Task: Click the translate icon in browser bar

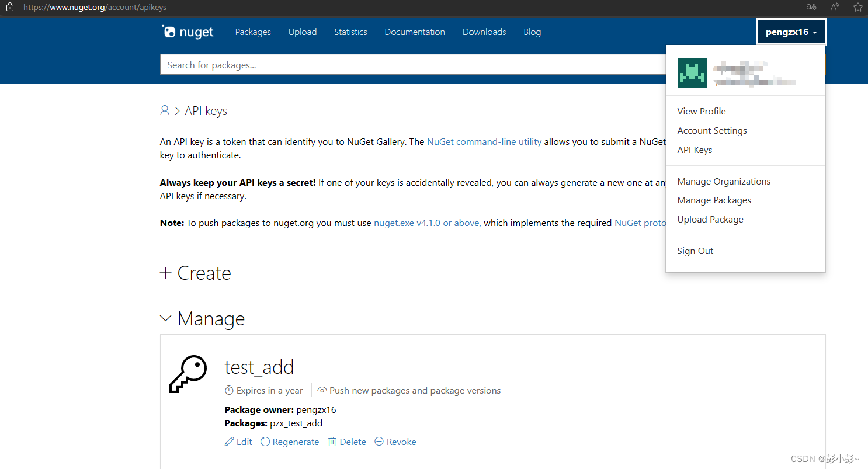Action: pos(811,8)
